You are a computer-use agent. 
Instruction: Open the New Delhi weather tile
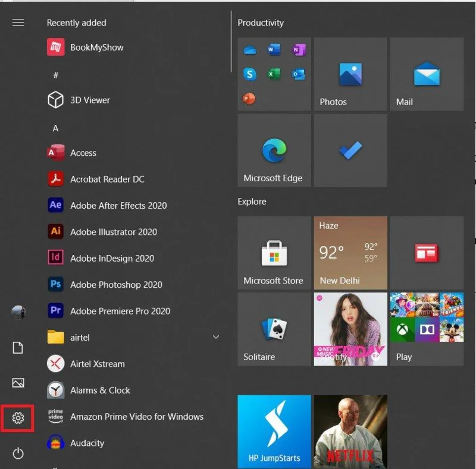tap(350, 253)
